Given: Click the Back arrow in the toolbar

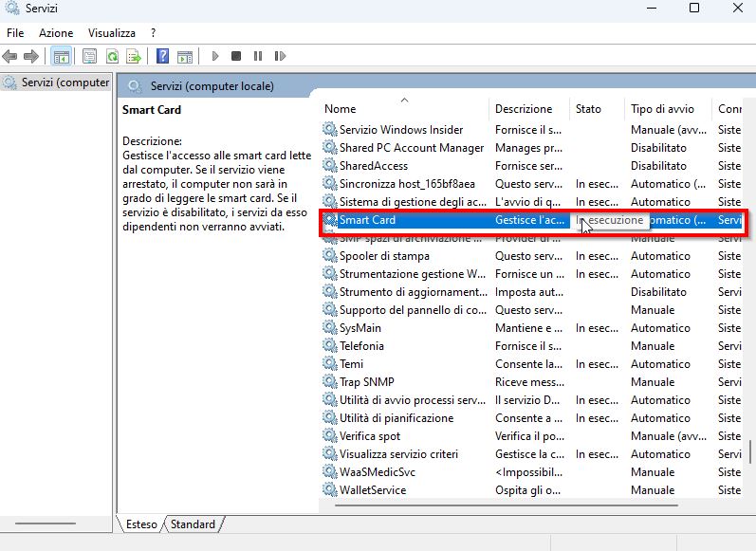Looking at the screenshot, I should (x=10, y=57).
